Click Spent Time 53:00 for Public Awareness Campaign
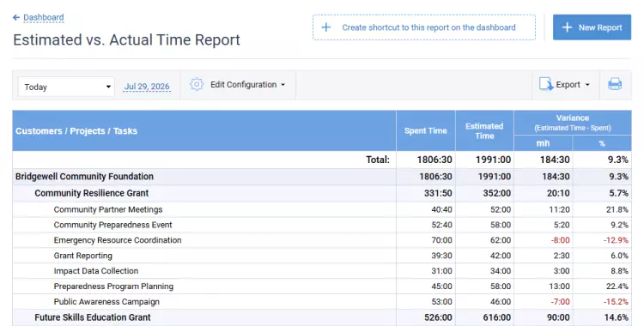 pyautogui.click(x=441, y=302)
